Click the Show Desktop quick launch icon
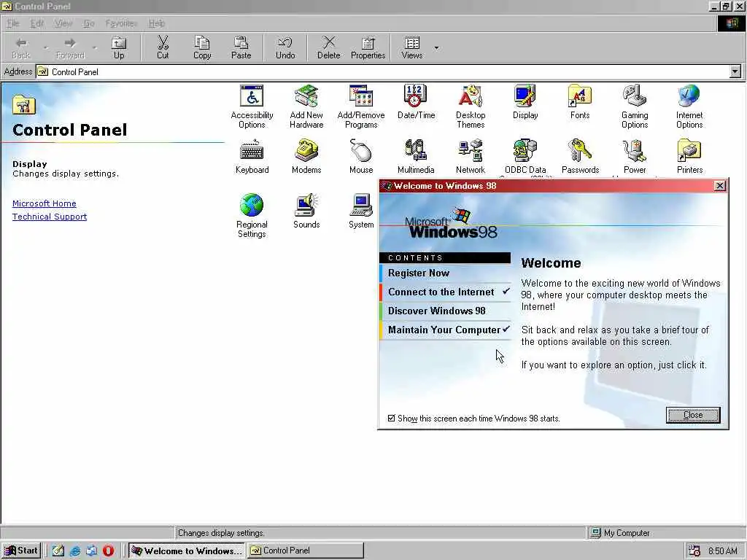This screenshot has width=747, height=560. (58, 551)
